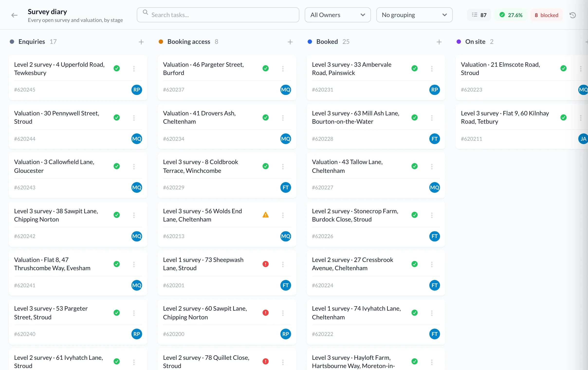The width and height of the screenshot is (588, 370).
Task: Go back using the left arrow icon
Action: [x=14, y=15]
